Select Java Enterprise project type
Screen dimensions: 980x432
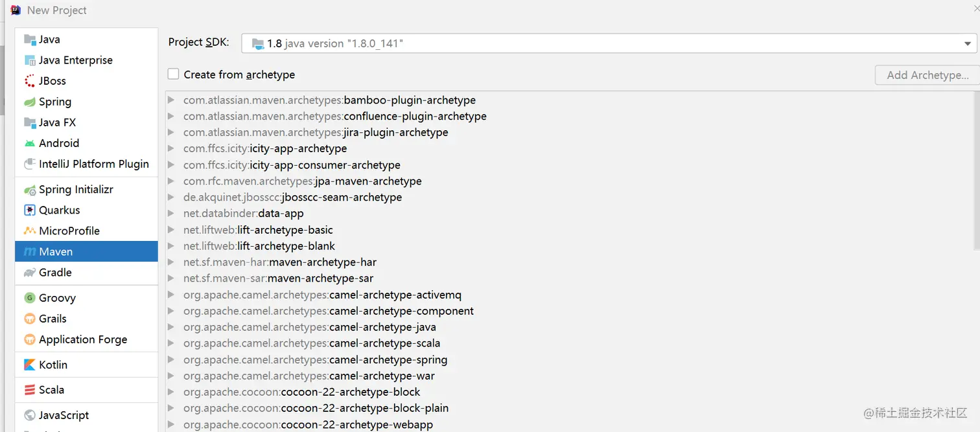coord(86,60)
